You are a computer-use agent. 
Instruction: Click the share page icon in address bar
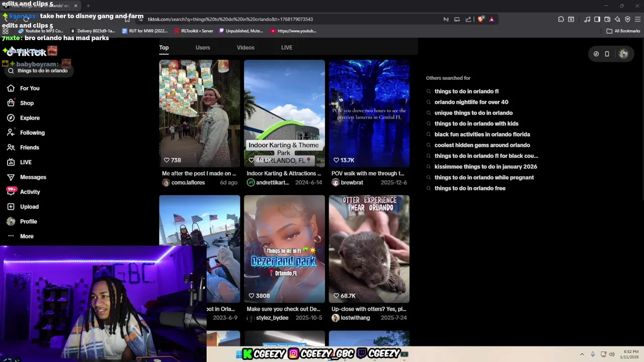click(468, 19)
